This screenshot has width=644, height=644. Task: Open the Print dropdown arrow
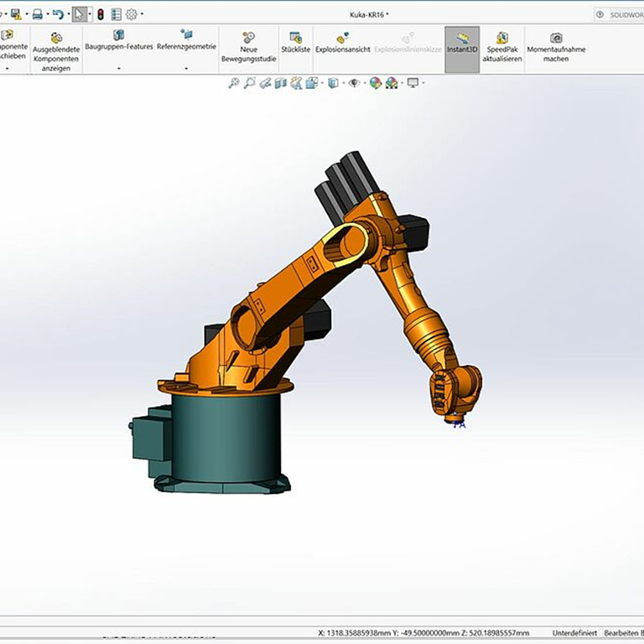tap(47, 14)
